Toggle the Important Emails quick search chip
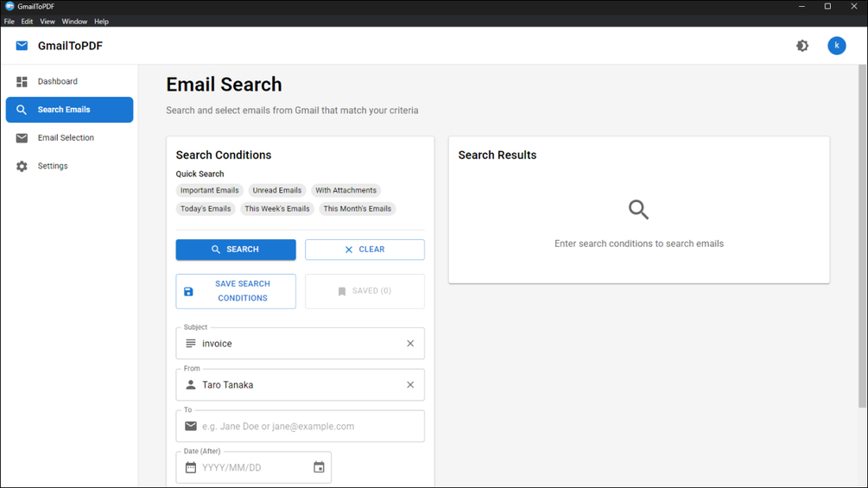Screen dimensions: 868x488 pos(209,191)
